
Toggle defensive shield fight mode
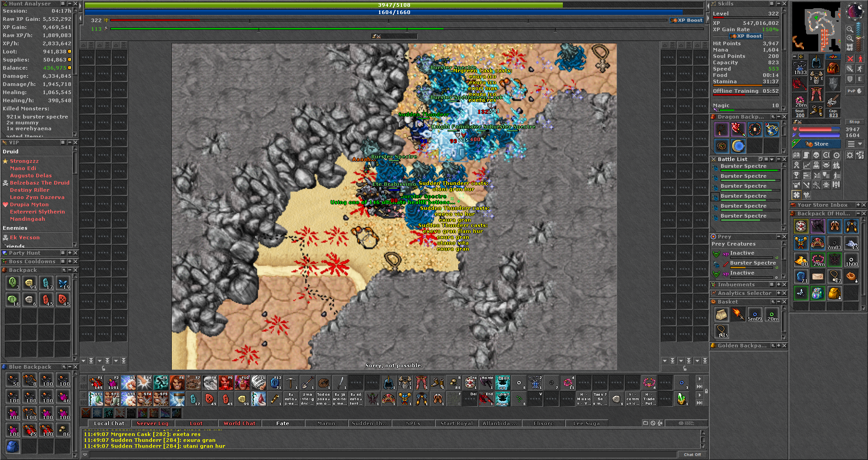coord(850,79)
